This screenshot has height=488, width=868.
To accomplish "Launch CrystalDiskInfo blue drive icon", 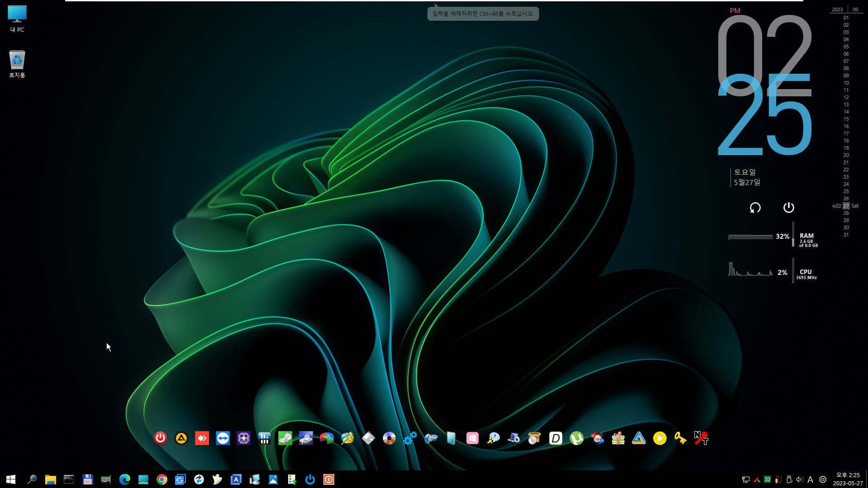I will 306,438.
